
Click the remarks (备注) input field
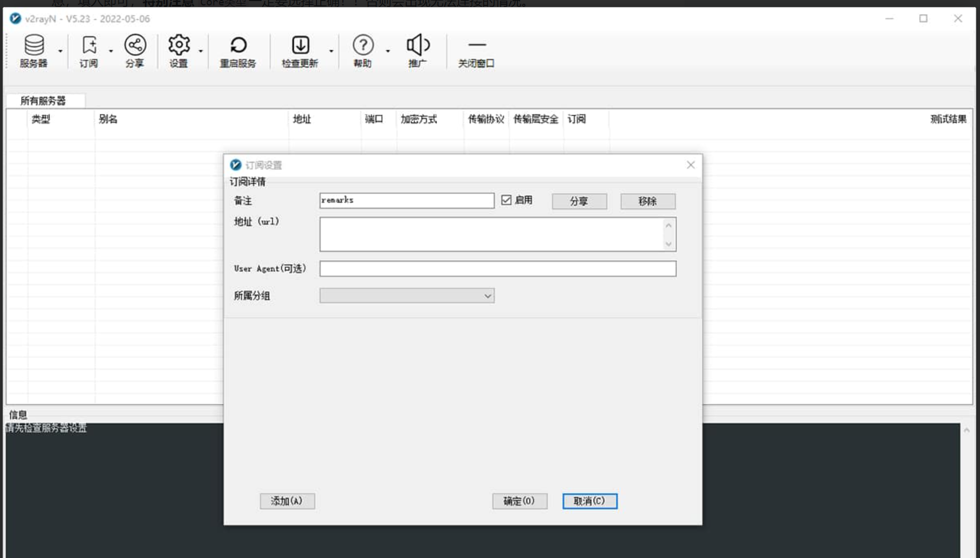tap(407, 200)
